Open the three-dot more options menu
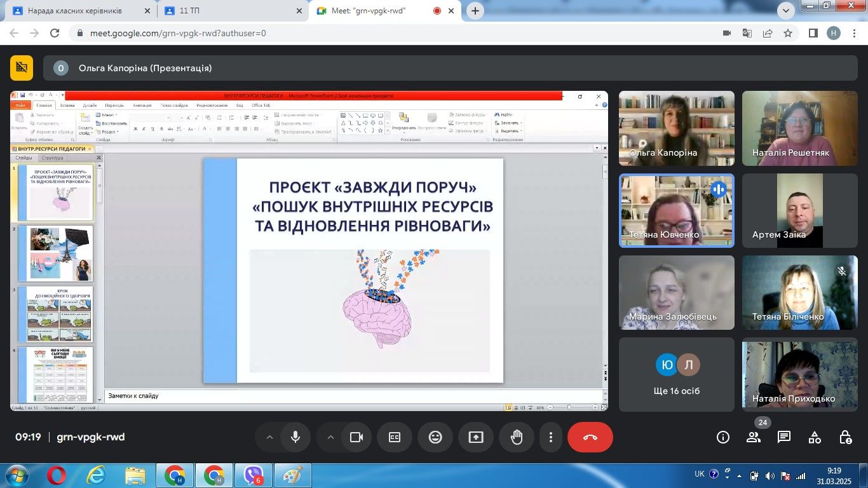The width and height of the screenshot is (868, 488). pyautogui.click(x=551, y=437)
